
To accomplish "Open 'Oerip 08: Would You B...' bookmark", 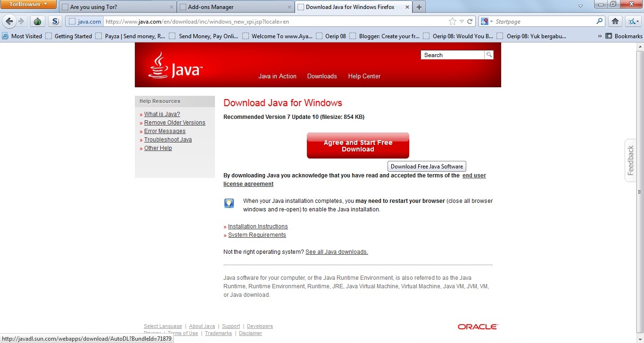I will tap(458, 36).
